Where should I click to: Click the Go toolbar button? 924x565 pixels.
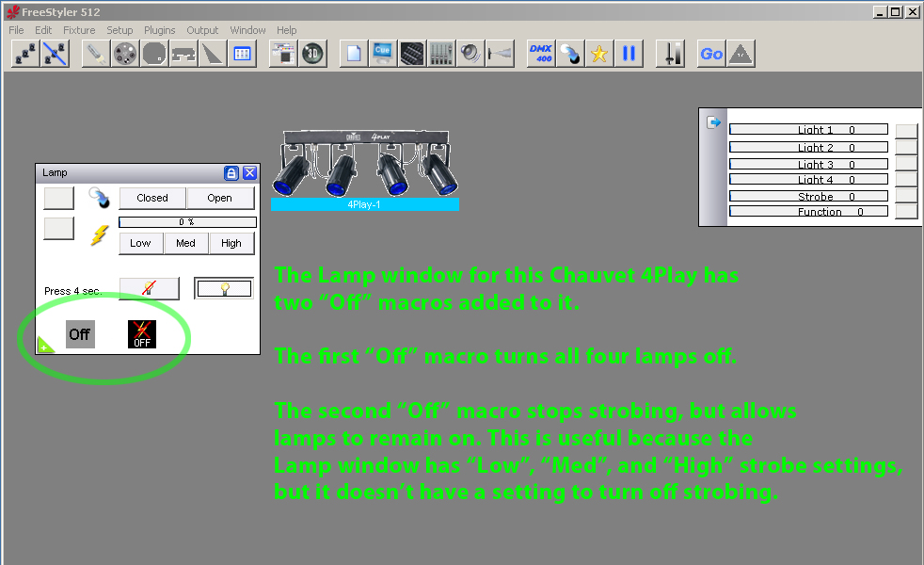click(x=711, y=54)
